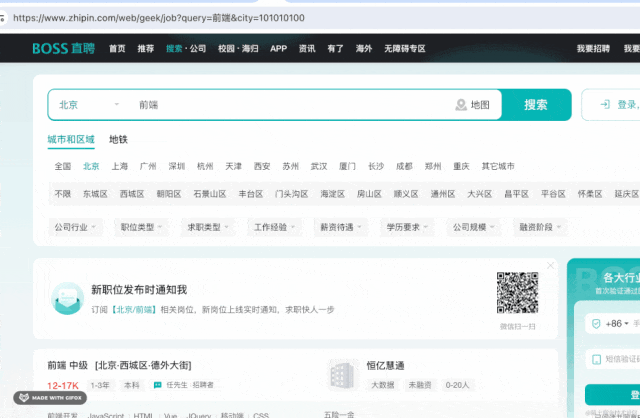The height and width of the screenshot is (418, 640).
Task: Click the shield icon beside +86
Action: (596, 324)
